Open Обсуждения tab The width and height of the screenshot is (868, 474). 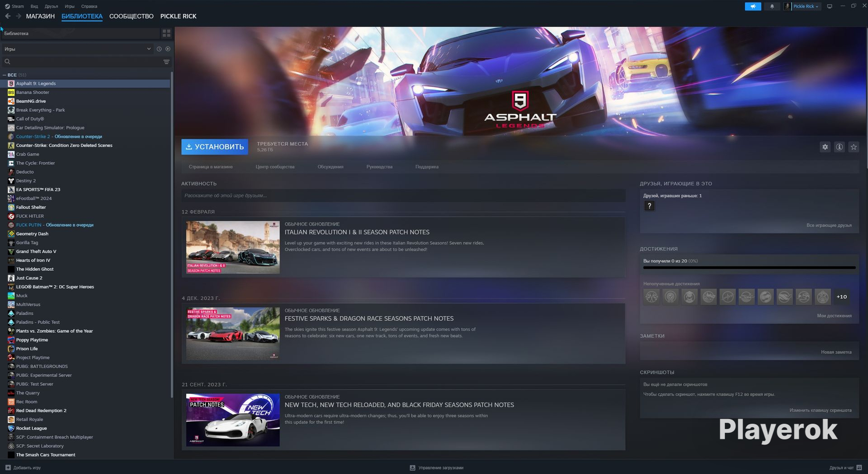[x=330, y=167]
